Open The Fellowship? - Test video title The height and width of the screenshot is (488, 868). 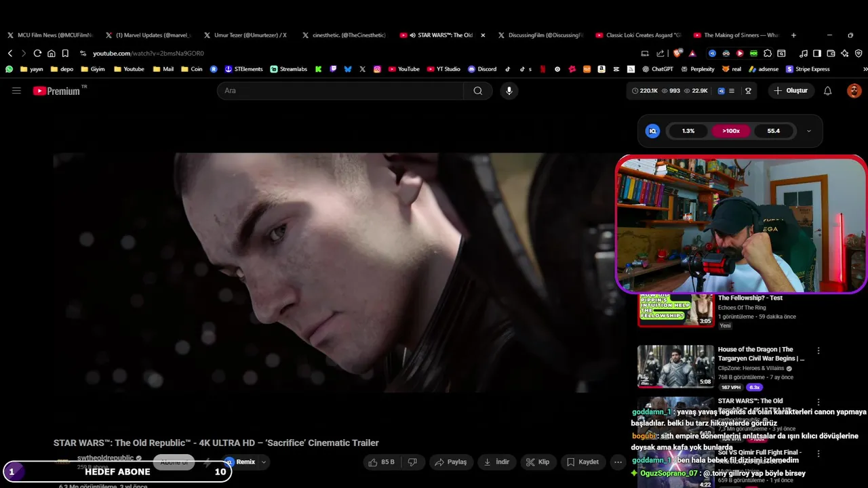click(x=750, y=298)
